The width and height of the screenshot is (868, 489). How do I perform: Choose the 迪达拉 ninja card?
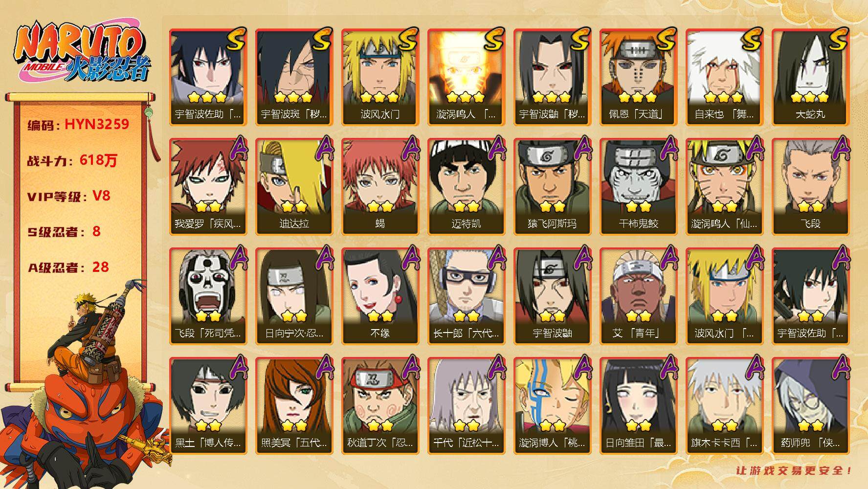point(293,186)
